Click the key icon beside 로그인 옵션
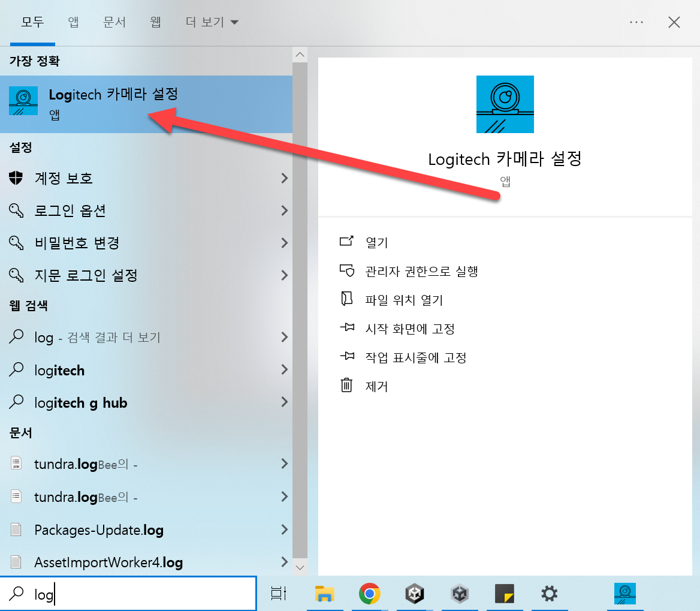The height and width of the screenshot is (611, 700). pyautogui.click(x=16, y=210)
